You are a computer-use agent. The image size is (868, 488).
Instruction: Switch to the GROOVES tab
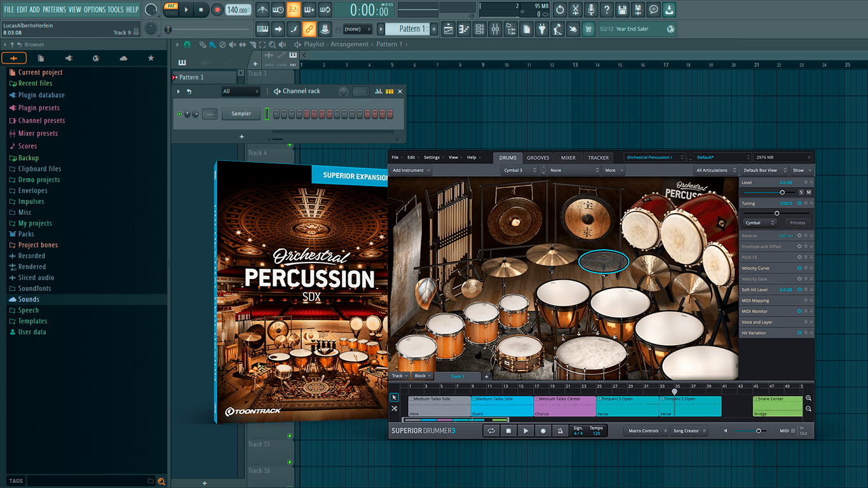[538, 158]
